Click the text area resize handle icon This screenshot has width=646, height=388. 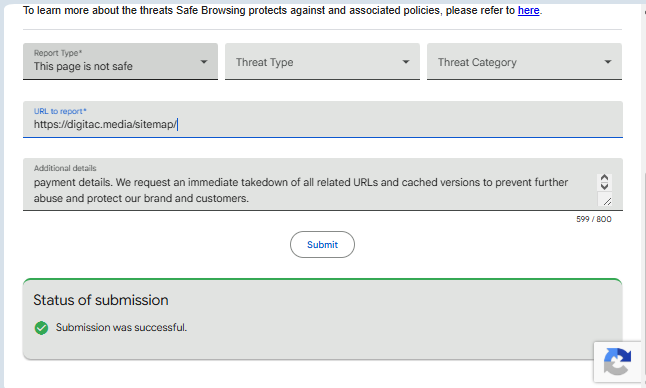pyautogui.click(x=606, y=201)
